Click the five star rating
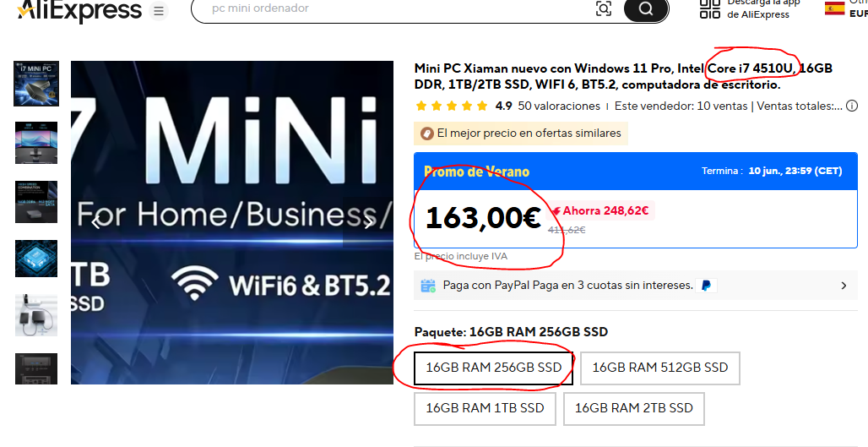868x447 pixels. click(451, 106)
